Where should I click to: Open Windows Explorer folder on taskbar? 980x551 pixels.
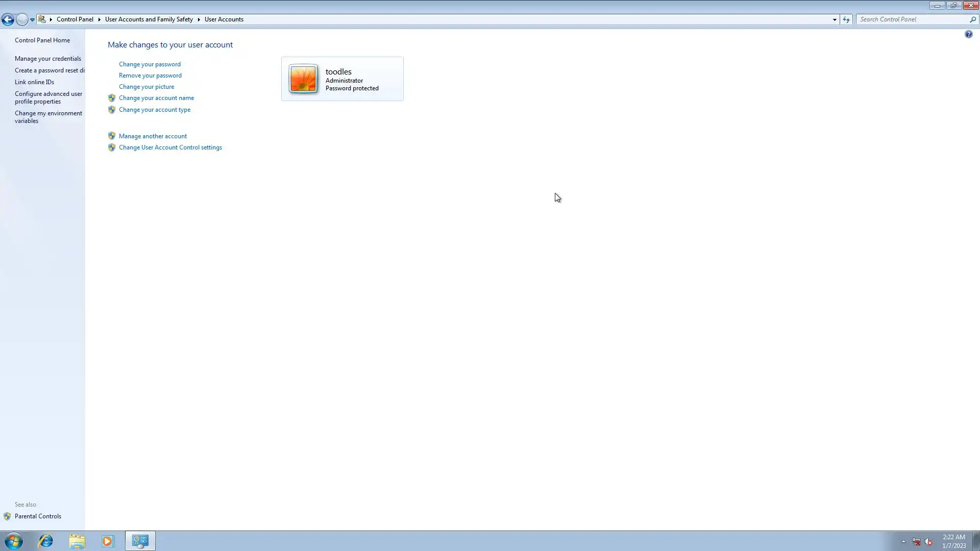[x=77, y=541]
